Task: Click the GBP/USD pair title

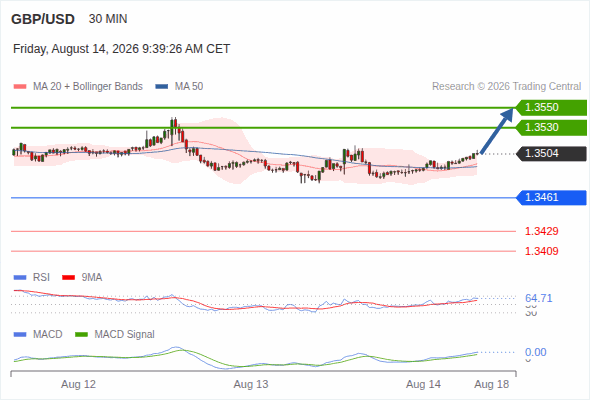Action: tap(43, 19)
